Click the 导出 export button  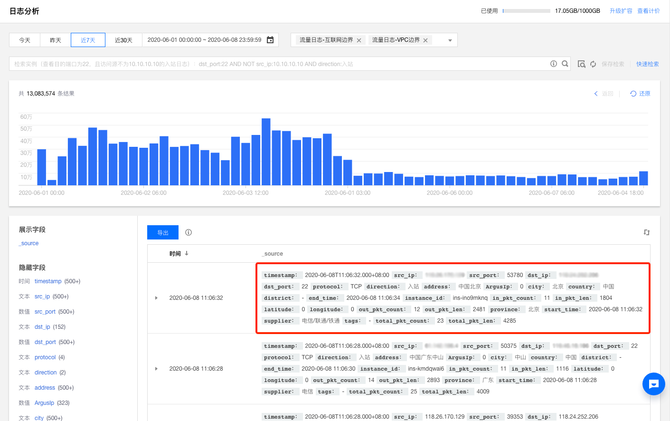click(x=162, y=232)
